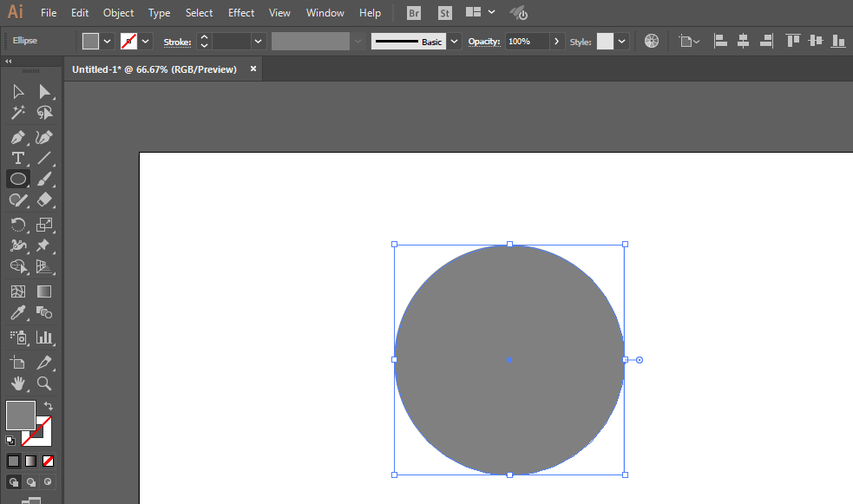Select the Blend tool
Screen dimensions: 853x504
(44, 312)
